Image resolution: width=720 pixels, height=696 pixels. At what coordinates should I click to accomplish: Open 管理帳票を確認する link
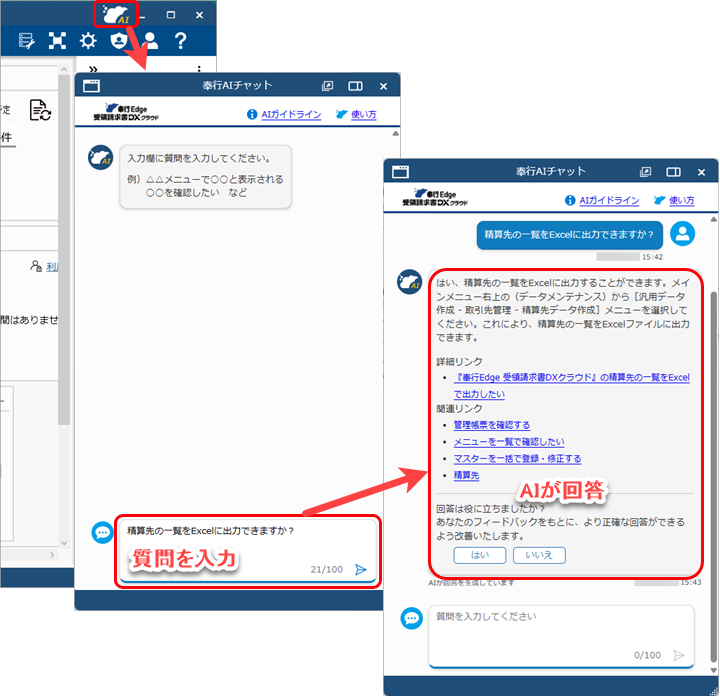click(492, 425)
